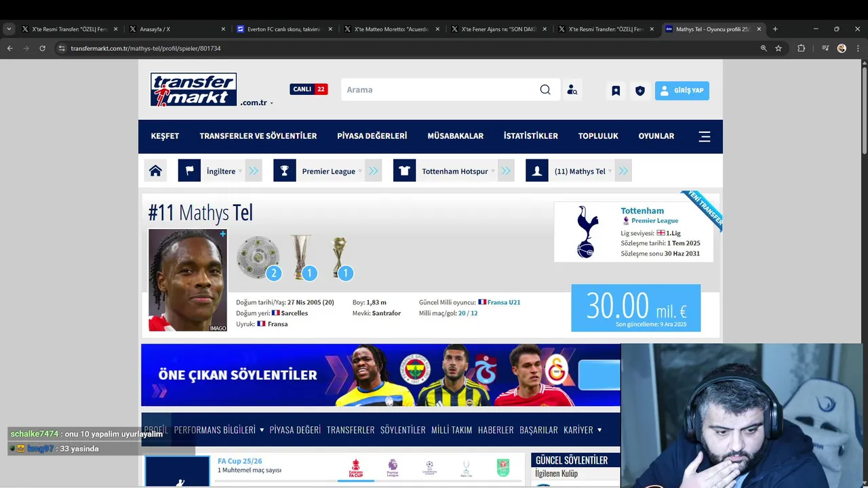
Task: Click the jersey breadcrumb icon before Tottenham Hotspur
Action: coord(404,171)
